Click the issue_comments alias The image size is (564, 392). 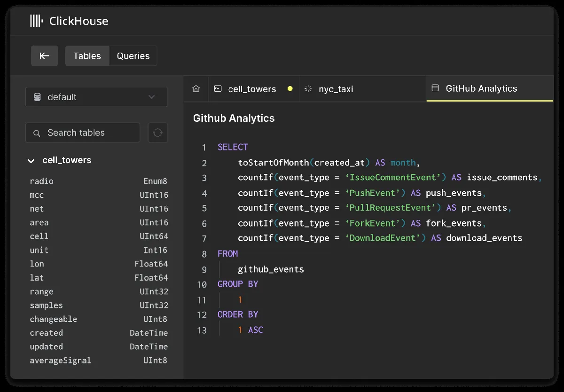[502, 178]
